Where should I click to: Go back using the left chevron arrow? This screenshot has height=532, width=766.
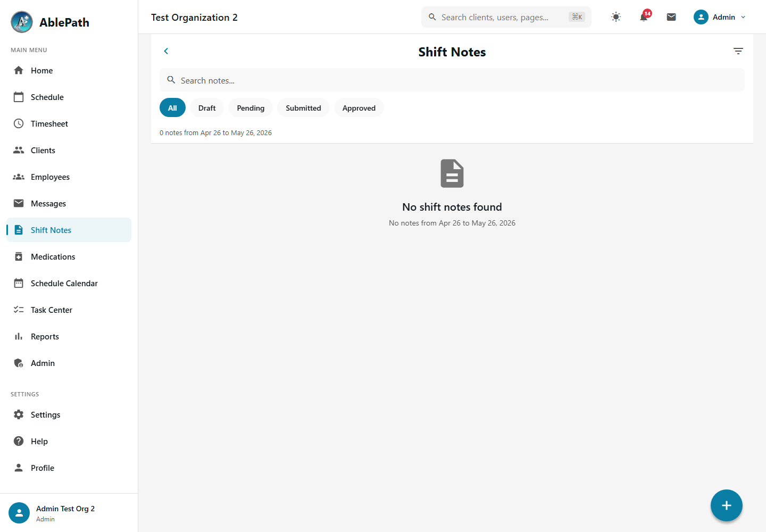tap(166, 51)
